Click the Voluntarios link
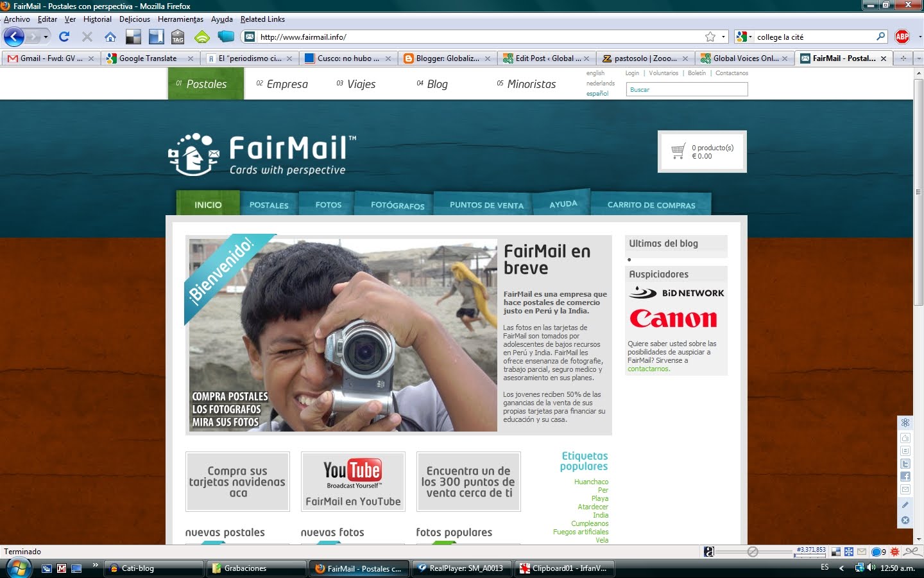 (663, 73)
